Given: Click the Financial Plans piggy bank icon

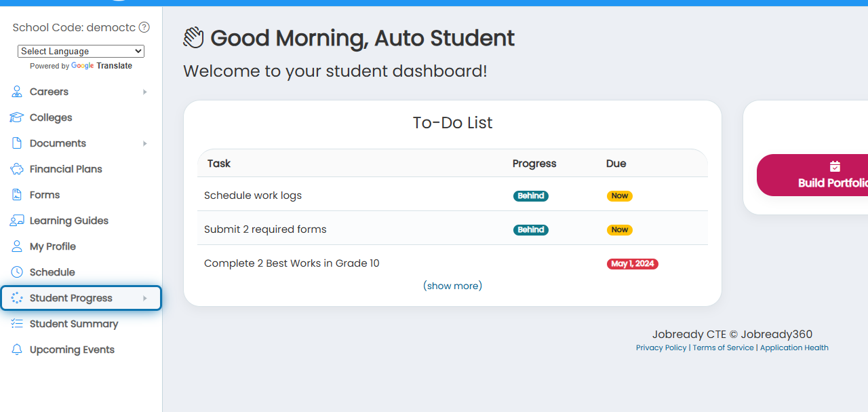Looking at the screenshot, I should pyautogui.click(x=17, y=169).
